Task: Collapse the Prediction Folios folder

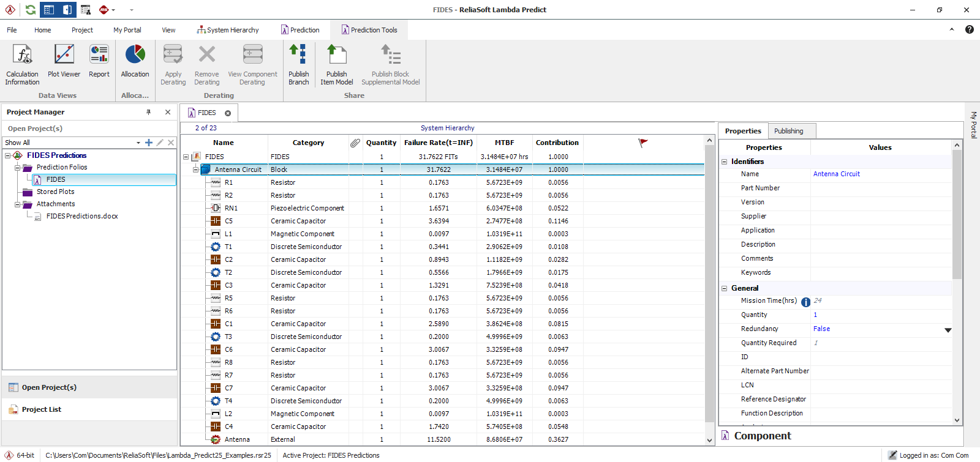Action: click(x=18, y=167)
